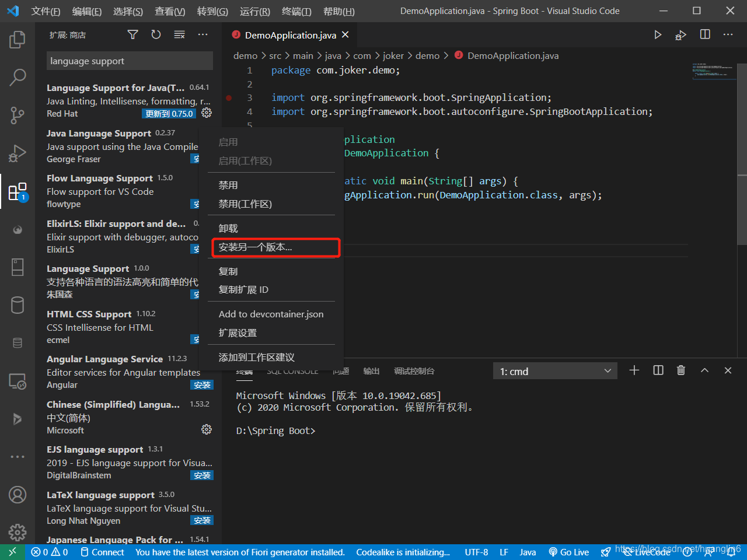Split the editor to the right
The height and width of the screenshot is (560, 747).
705,34
